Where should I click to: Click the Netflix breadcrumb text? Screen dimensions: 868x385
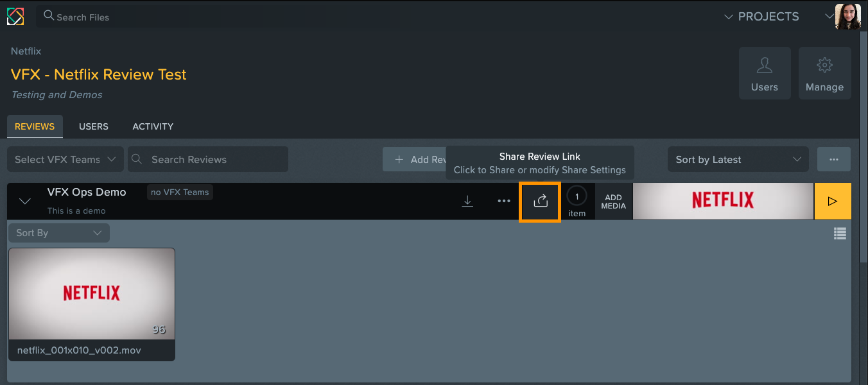point(26,51)
